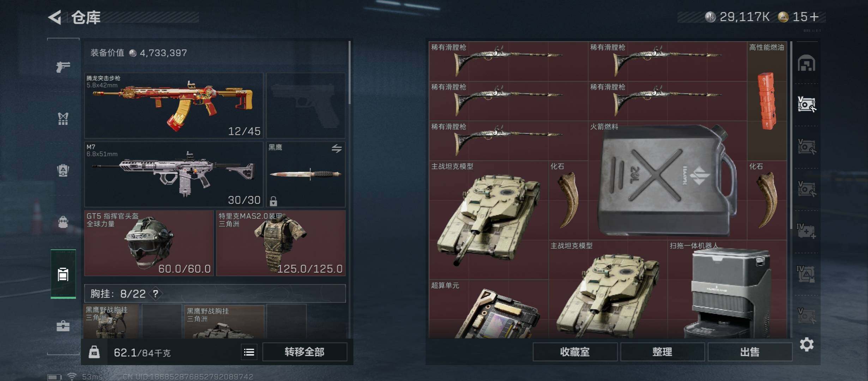Open the backpack category in the sidebar

[x=63, y=222]
